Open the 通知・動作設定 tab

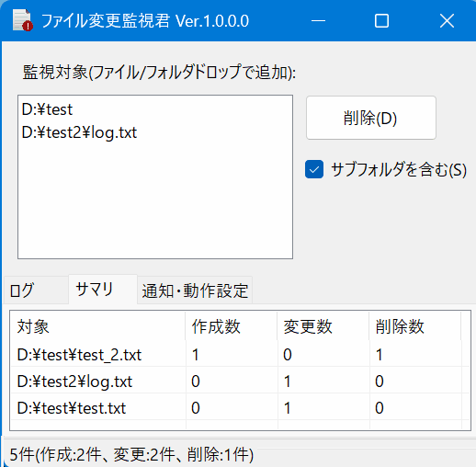pyautogui.click(x=195, y=290)
